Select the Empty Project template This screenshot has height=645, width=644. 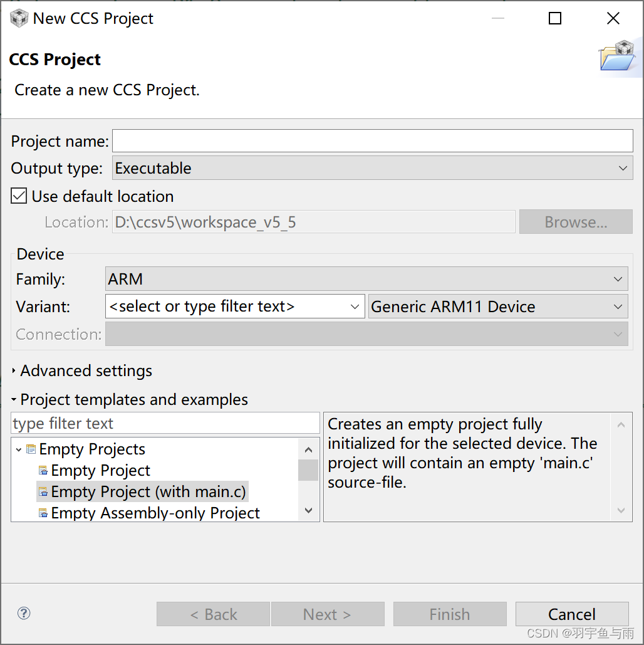tap(101, 471)
